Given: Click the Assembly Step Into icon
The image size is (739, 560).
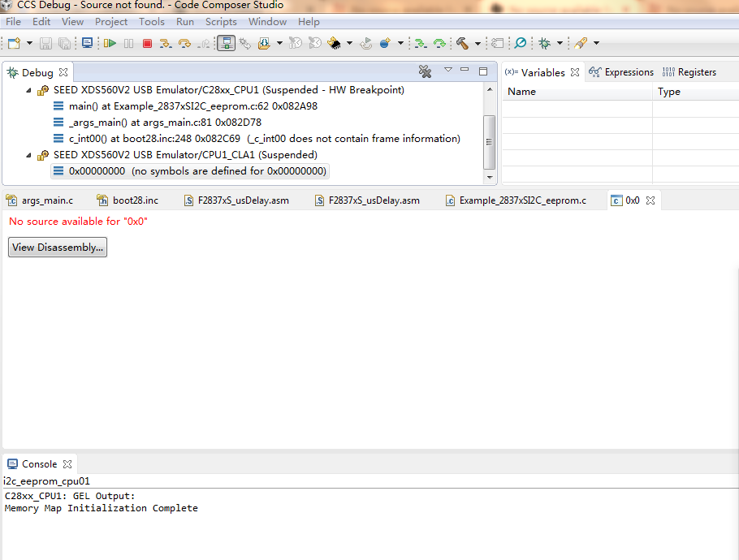Looking at the screenshot, I should [421, 43].
